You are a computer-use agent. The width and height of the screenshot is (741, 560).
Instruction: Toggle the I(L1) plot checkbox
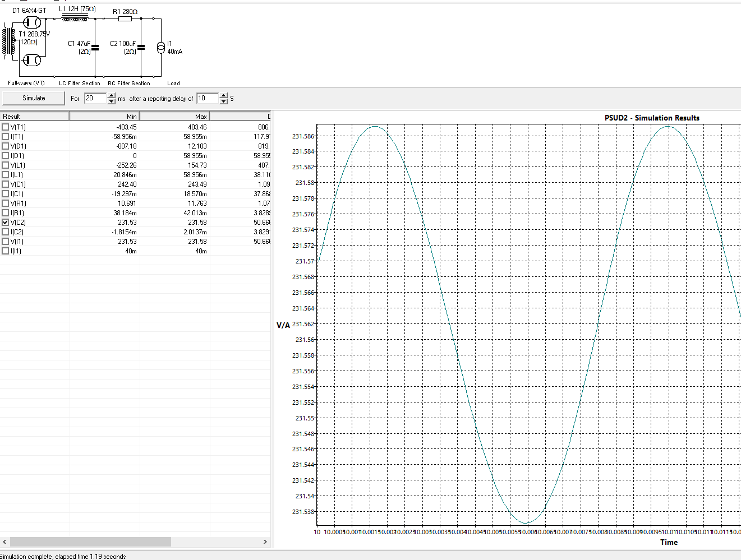[x=6, y=175]
